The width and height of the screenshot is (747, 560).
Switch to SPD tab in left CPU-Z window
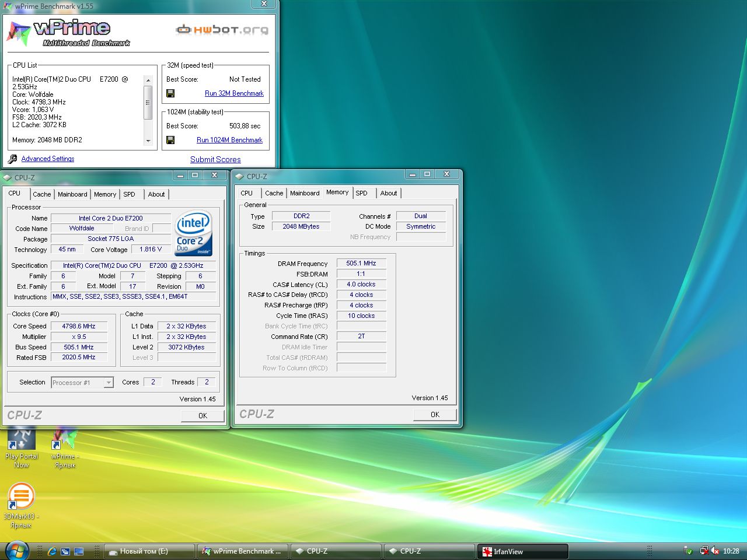click(129, 194)
